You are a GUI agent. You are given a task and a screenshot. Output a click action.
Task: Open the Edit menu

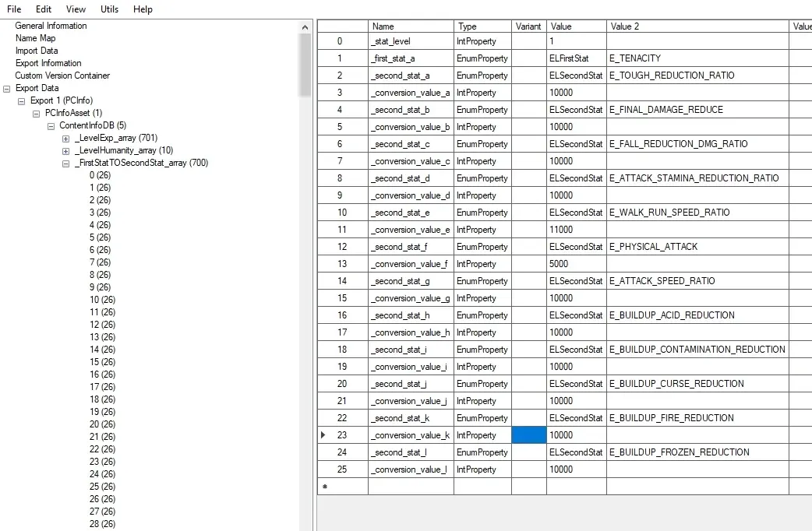(x=44, y=9)
